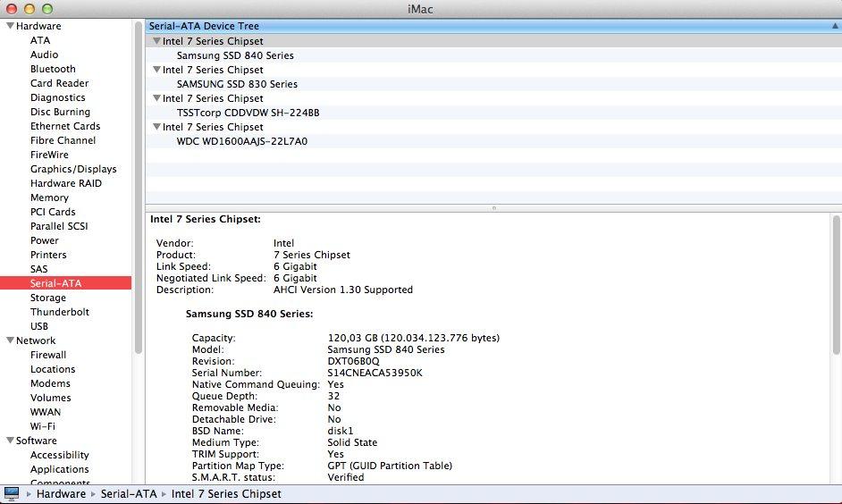
Task: Collapse the Software section in the sidebar
Action: pos(10,441)
